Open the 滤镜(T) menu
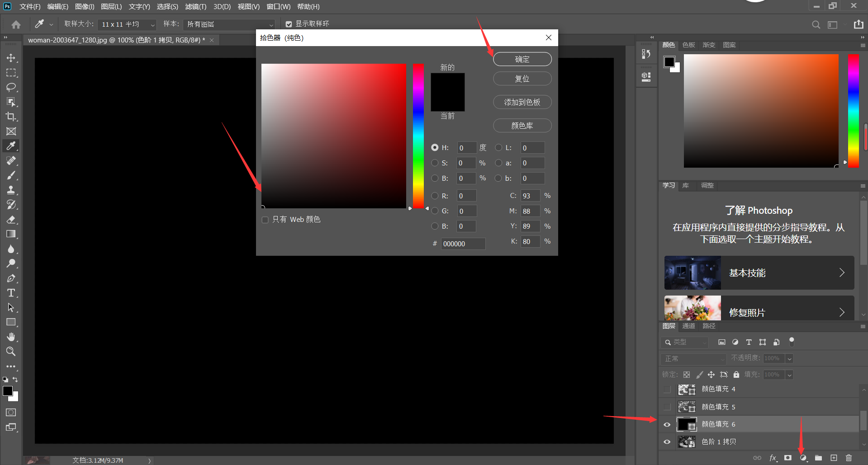868x465 pixels. coord(195,7)
